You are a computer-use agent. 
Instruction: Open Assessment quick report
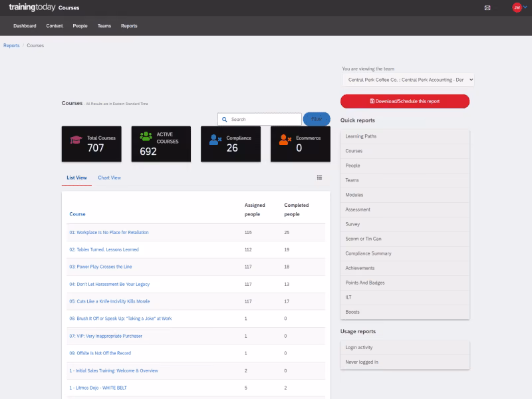(x=405, y=209)
